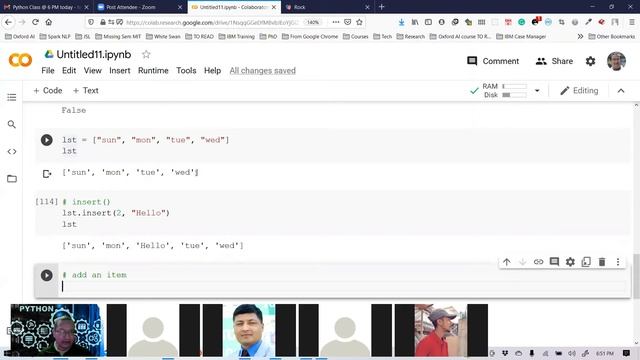The width and height of the screenshot is (640, 360).
Task: Open the View menu
Action: coord(93,71)
